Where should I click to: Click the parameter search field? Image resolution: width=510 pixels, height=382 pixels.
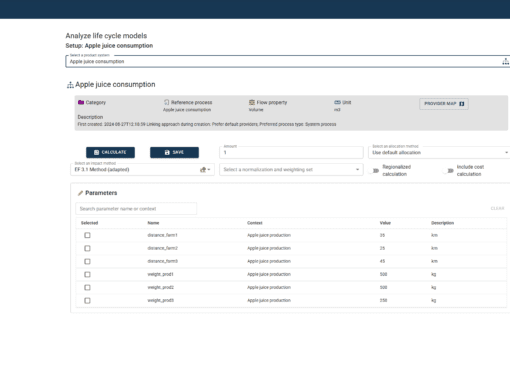click(136, 209)
